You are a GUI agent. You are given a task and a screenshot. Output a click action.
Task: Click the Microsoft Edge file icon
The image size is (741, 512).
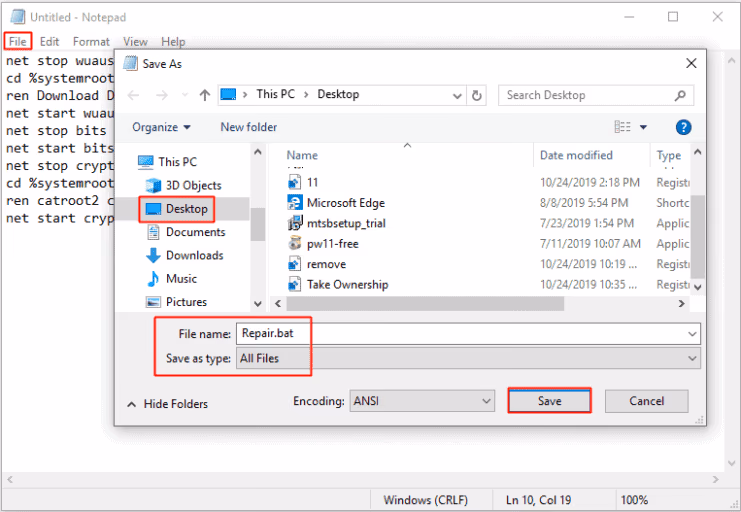pyautogui.click(x=295, y=202)
